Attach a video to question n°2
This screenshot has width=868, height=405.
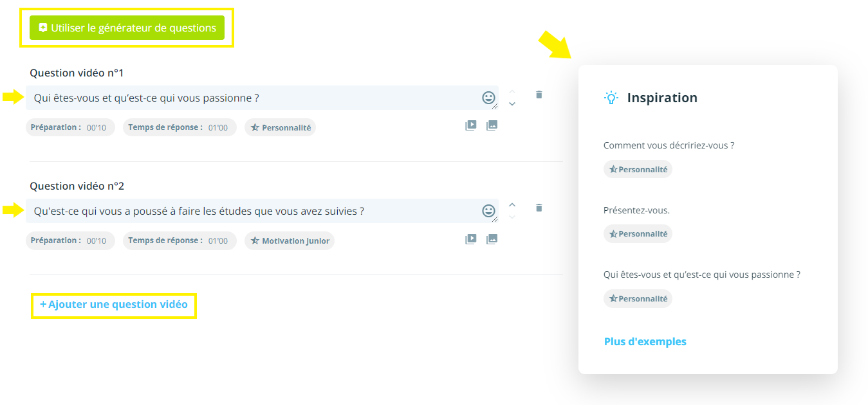pyautogui.click(x=471, y=239)
